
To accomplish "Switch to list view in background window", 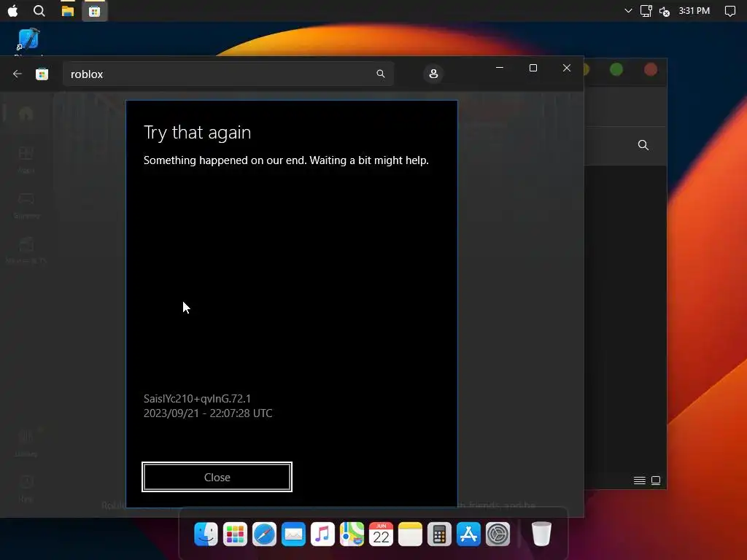I will coord(640,481).
